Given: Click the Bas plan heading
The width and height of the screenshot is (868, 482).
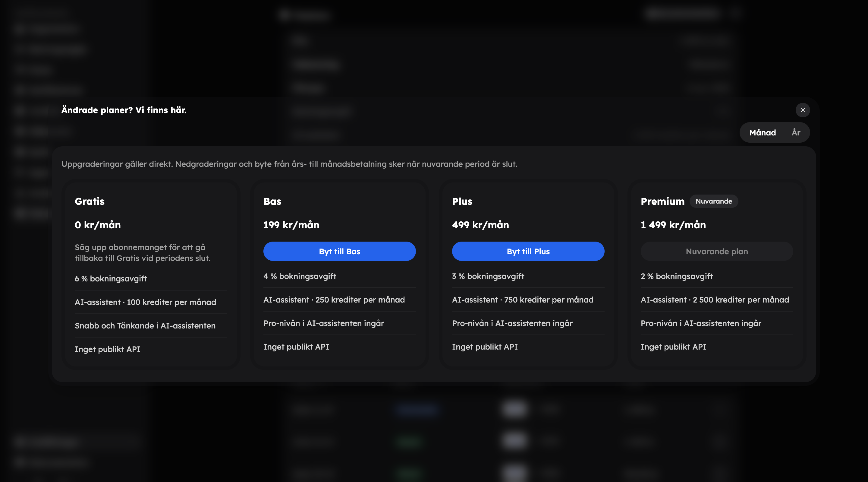Looking at the screenshot, I should [x=272, y=201].
